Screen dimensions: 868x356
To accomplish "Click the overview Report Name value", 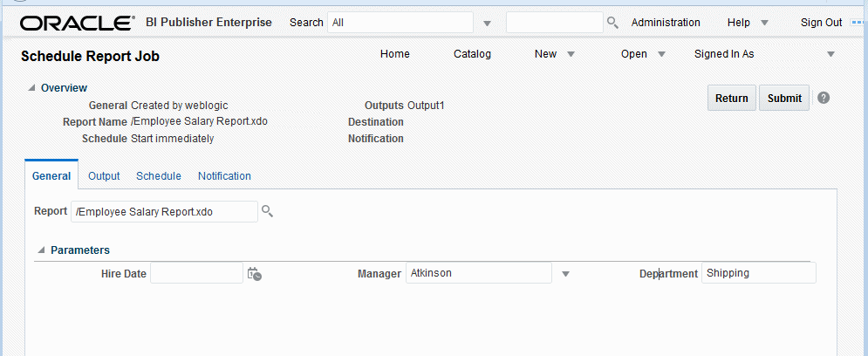I will [x=199, y=121].
